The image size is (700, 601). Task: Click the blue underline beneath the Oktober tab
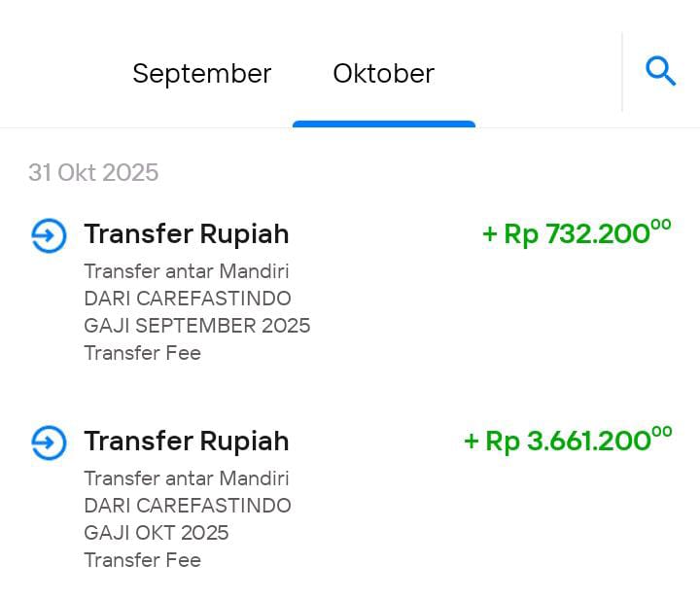383,124
